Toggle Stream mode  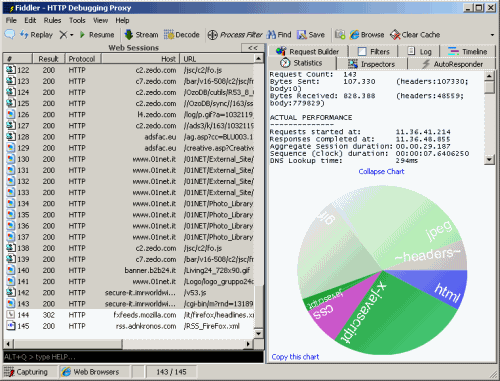tap(141, 35)
